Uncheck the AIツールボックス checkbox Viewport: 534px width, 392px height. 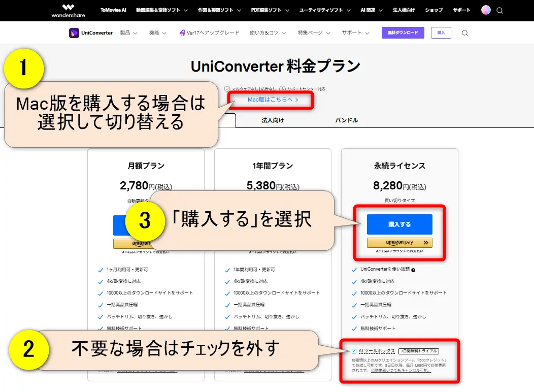coord(354,351)
